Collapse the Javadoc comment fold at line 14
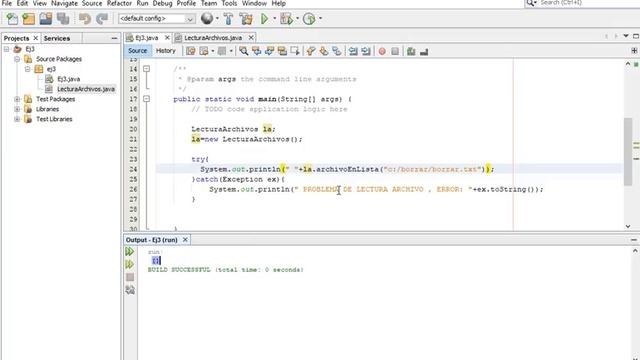Viewport: 640px width, 360px height. 147,69
